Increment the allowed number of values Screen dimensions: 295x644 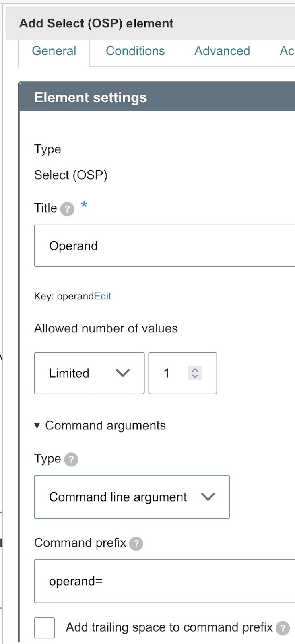point(195,370)
